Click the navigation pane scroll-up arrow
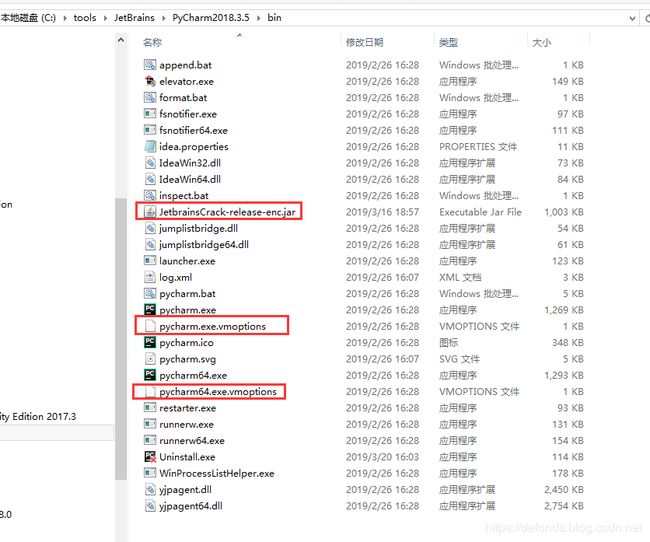 (x=121, y=40)
